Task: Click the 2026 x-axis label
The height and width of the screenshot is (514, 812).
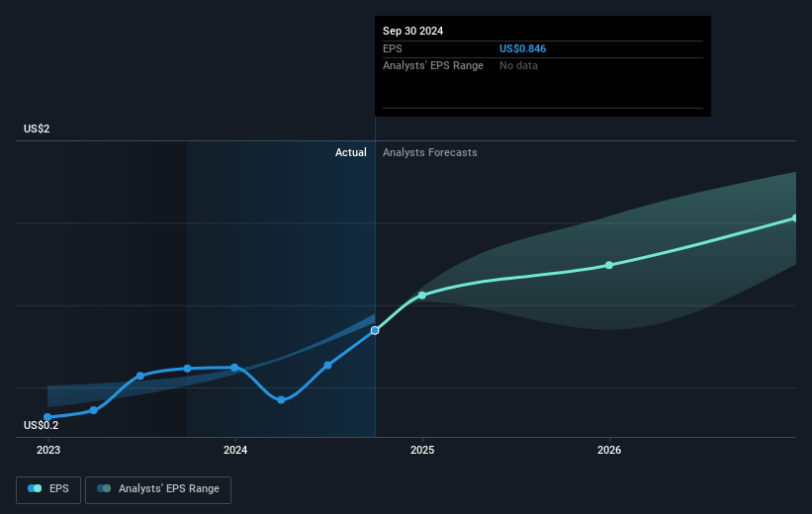Action: (x=609, y=450)
